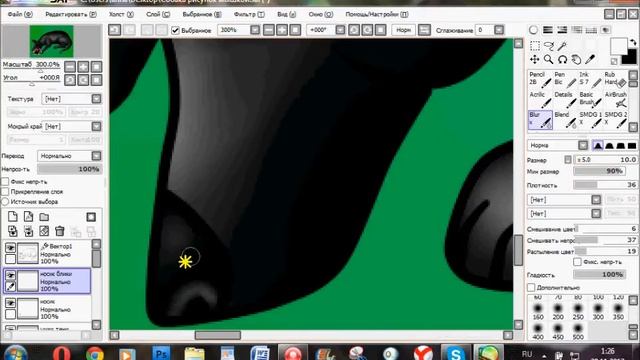Select the eyedropper color picker tool

point(590,60)
